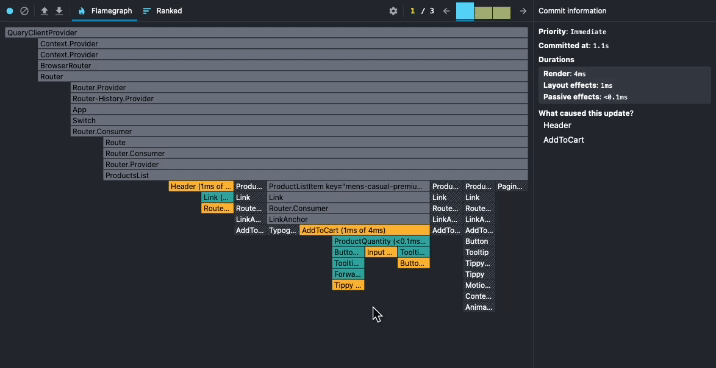Screen dimensions: 716x368
Task: Select the Motio... bar
Action: 479,285
